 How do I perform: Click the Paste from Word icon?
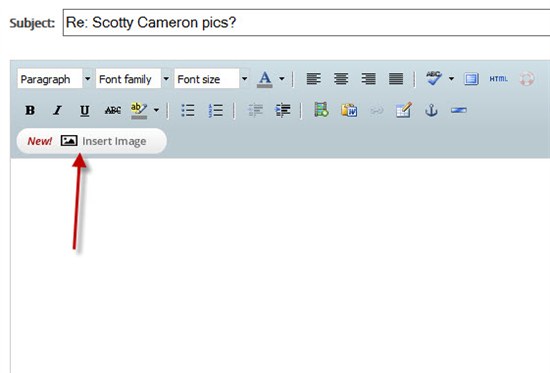tap(349, 111)
